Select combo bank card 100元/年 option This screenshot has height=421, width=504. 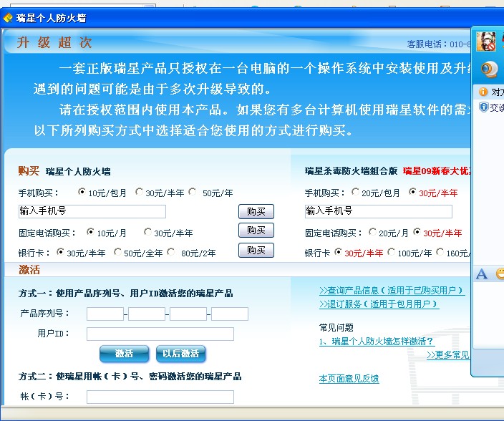(x=391, y=252)
